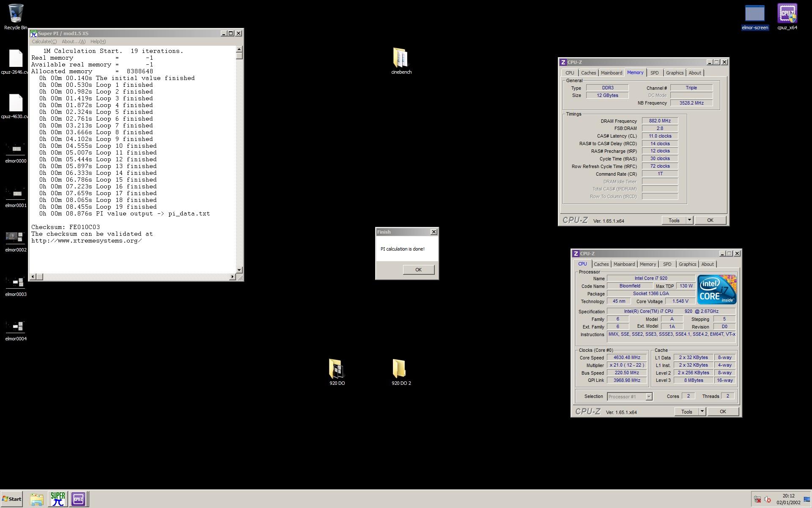Open SPD tab in lower CPU-Z window
Screen dimensions: 812x508
667,264
